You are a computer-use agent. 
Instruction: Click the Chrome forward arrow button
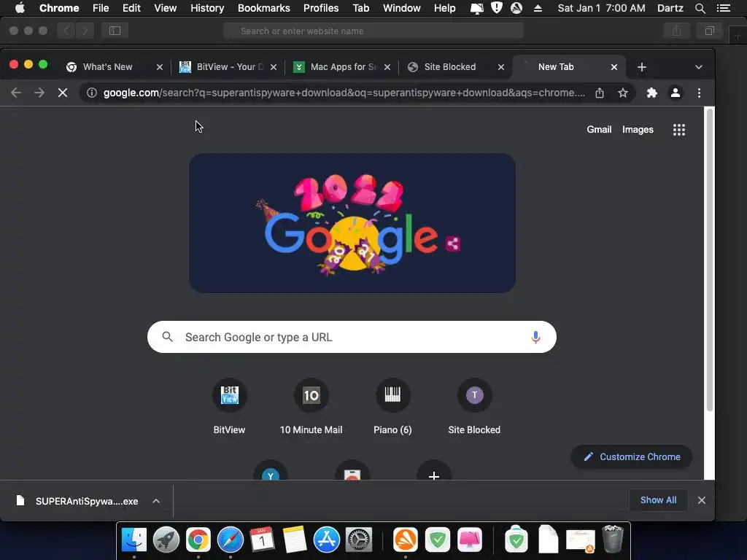point(39,93)
